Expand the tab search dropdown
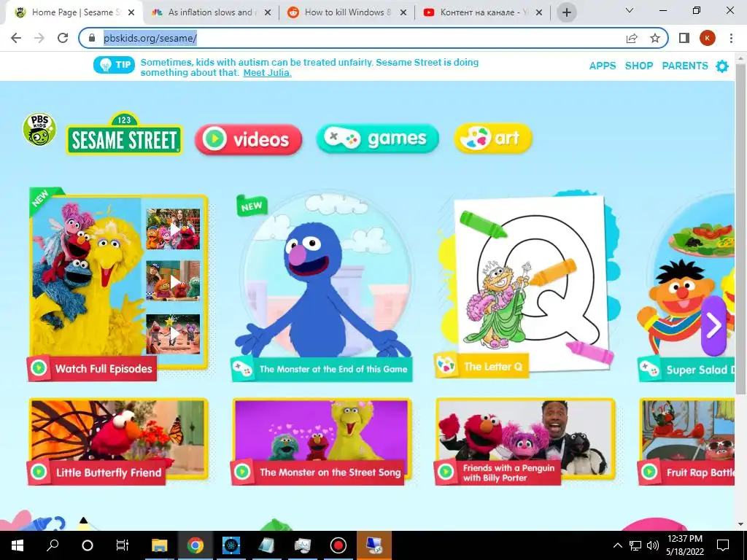This screenshot has width=747, height=560. pyautogui.click(x=630, y=10)
